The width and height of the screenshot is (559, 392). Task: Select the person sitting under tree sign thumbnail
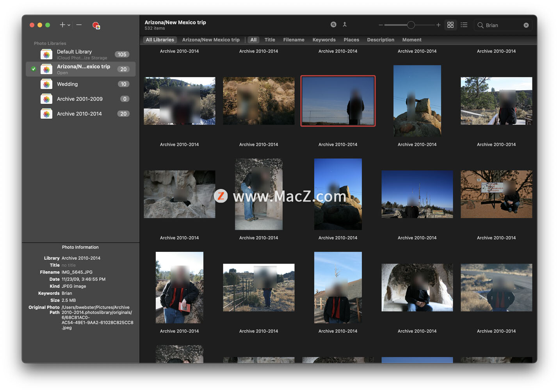click(497, 194)
